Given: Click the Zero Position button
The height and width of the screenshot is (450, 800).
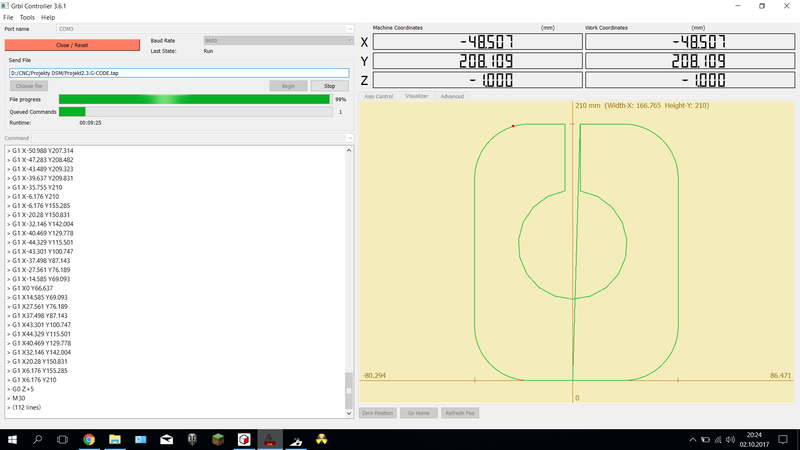Looking at the screenshot, I should click(x=378, y=413).
